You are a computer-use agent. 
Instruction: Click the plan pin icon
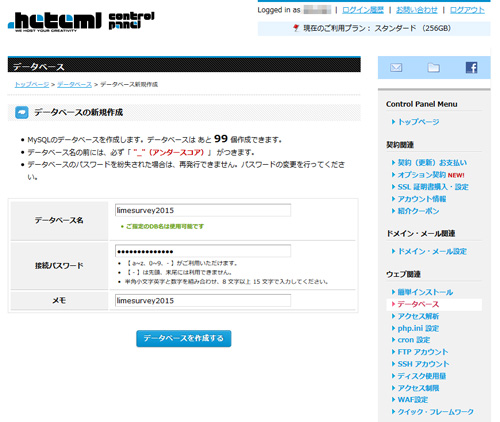click(x=296, y=28)
